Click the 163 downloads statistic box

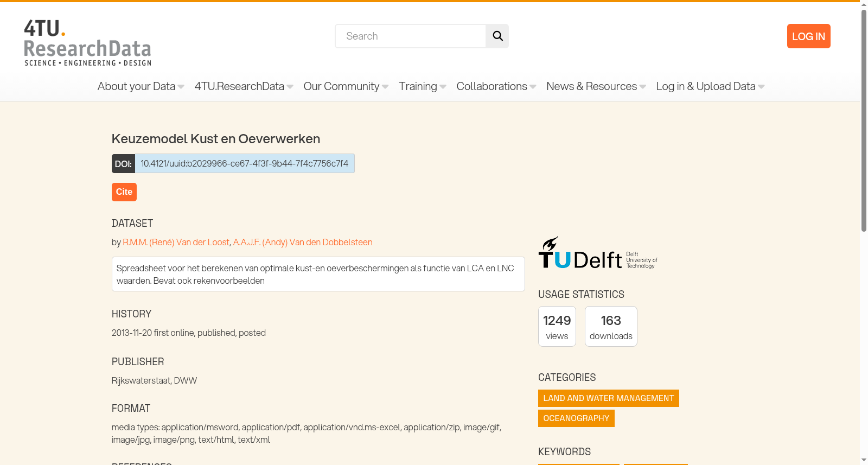pyautogui.click(x=611, y=327)
